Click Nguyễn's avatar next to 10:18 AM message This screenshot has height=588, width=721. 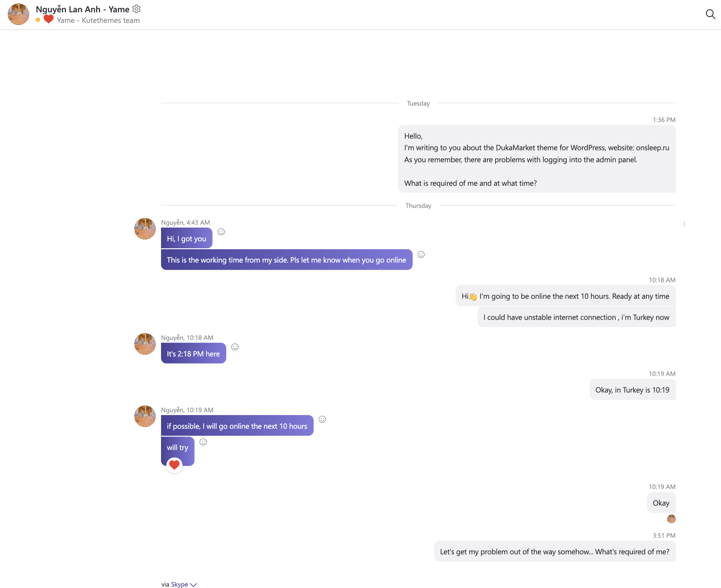[145, 344]
